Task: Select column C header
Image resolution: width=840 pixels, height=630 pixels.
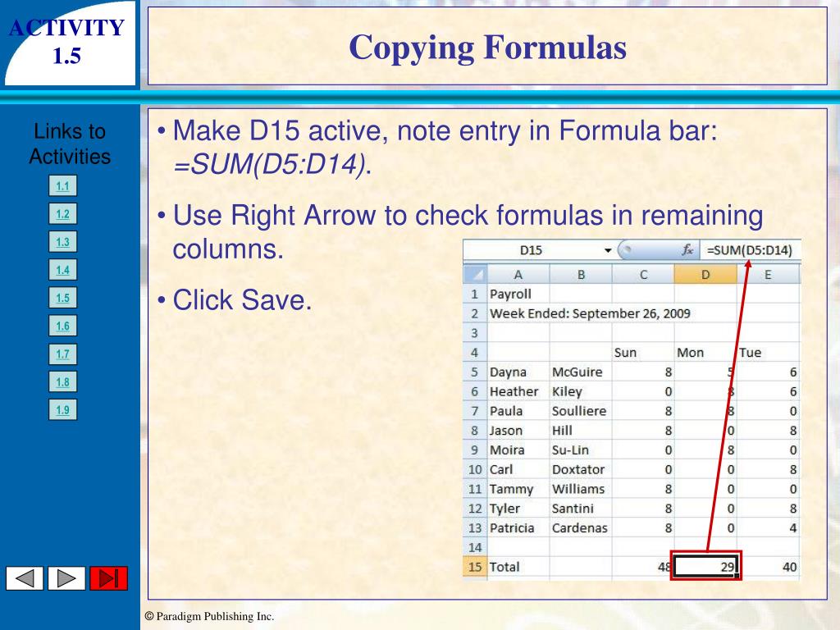Action: click(643, 275)
